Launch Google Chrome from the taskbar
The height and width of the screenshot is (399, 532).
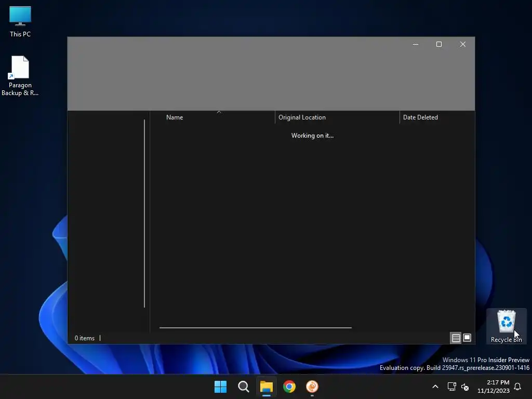click(x=289, y=387)
